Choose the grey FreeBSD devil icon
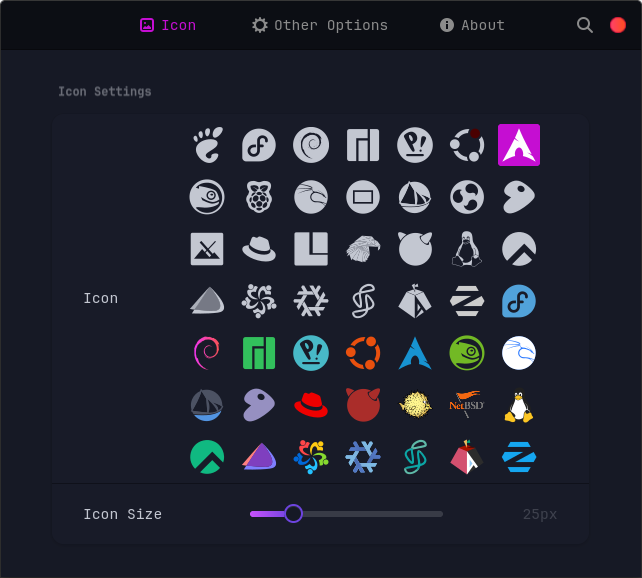 (x=415, y=249)
